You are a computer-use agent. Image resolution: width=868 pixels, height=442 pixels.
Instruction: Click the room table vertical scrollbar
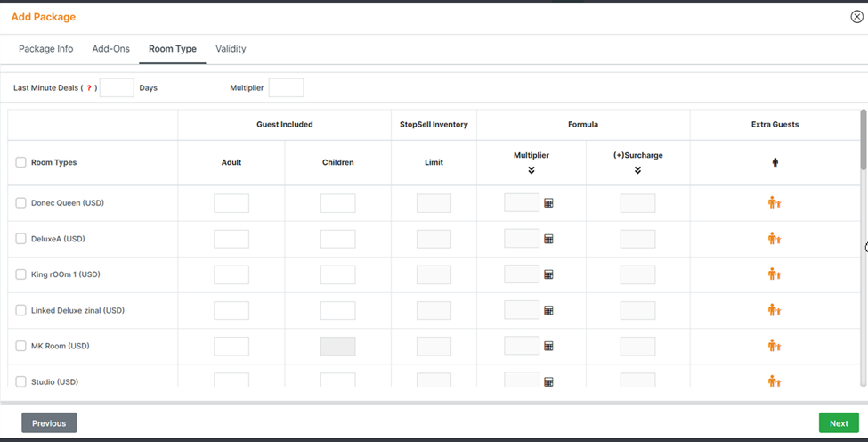coord(863,139)
